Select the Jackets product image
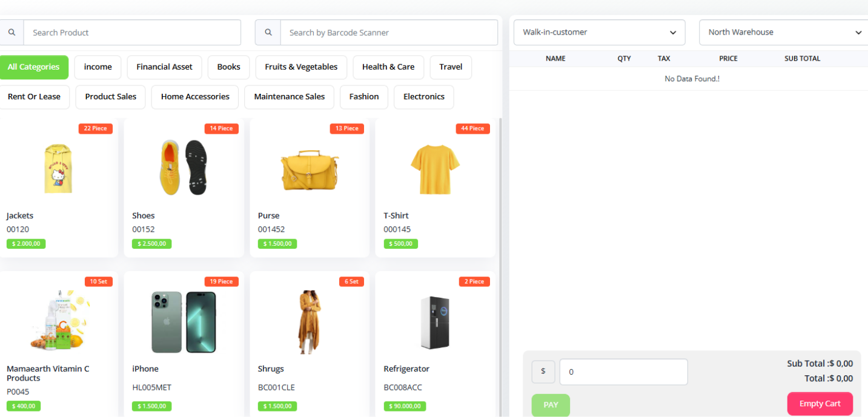The height and width of the screenshot is (417, 868). coord(58,168)
